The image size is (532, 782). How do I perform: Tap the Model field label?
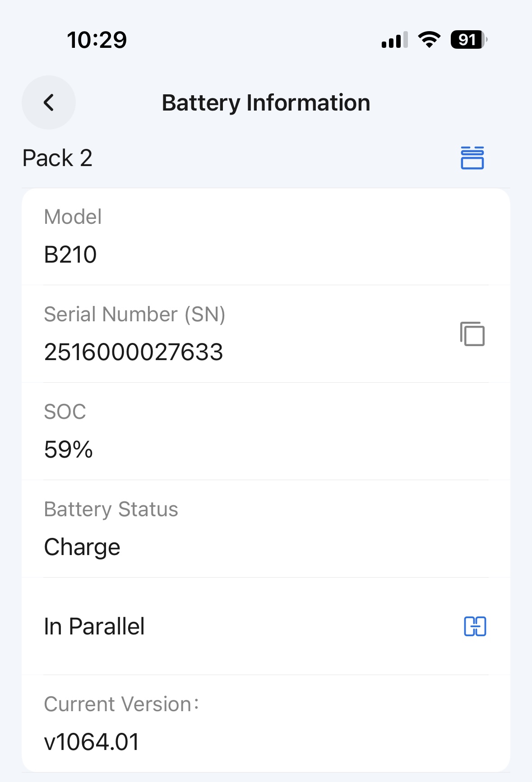[x=73, y=217]
